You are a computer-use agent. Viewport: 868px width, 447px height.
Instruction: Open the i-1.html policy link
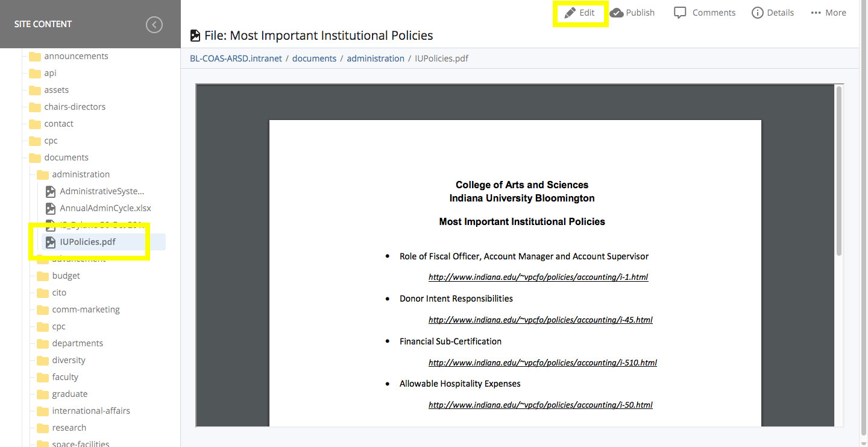pos(538,277)
